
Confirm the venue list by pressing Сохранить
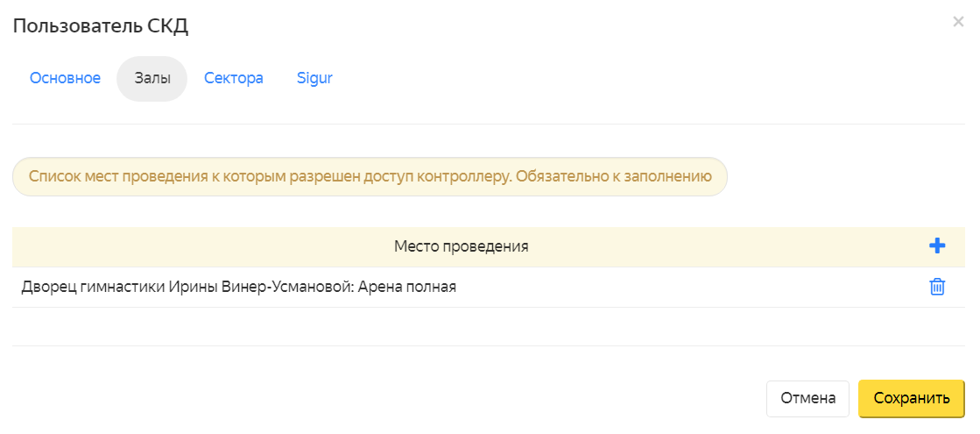[x=912, y=398]
